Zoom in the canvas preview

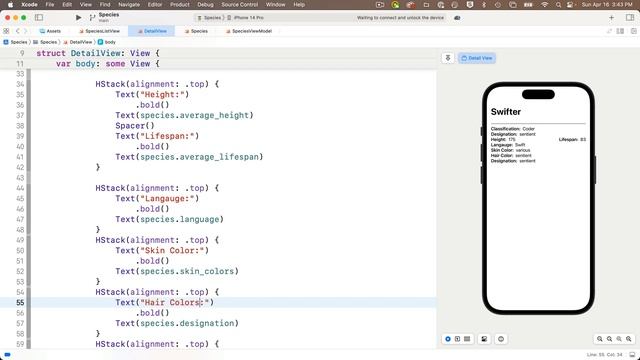(629, 339)
